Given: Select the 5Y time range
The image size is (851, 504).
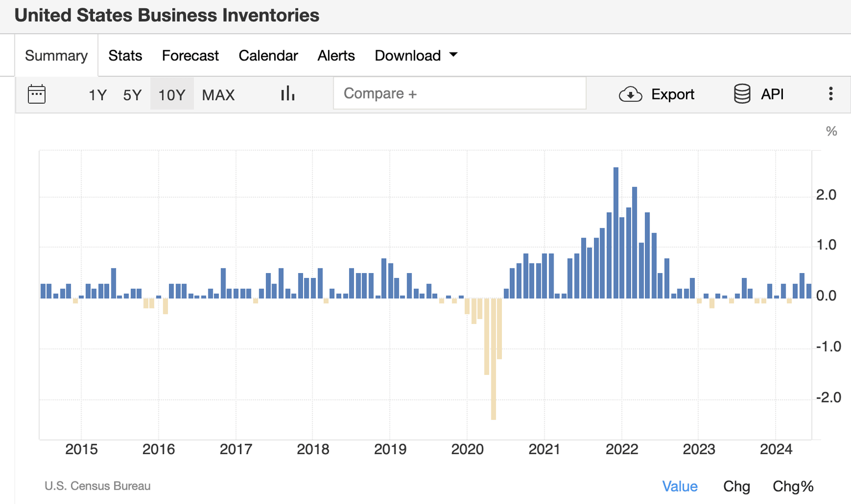Looking at the screenshot, I should [132, 95].
